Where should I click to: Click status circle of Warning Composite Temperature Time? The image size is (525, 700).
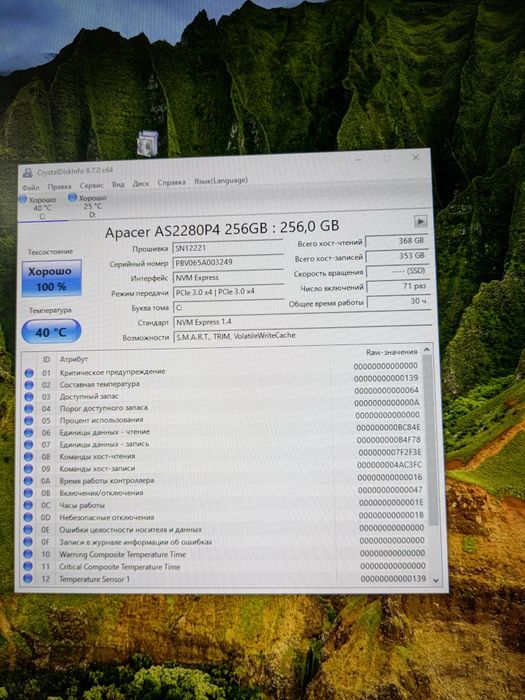28,554
